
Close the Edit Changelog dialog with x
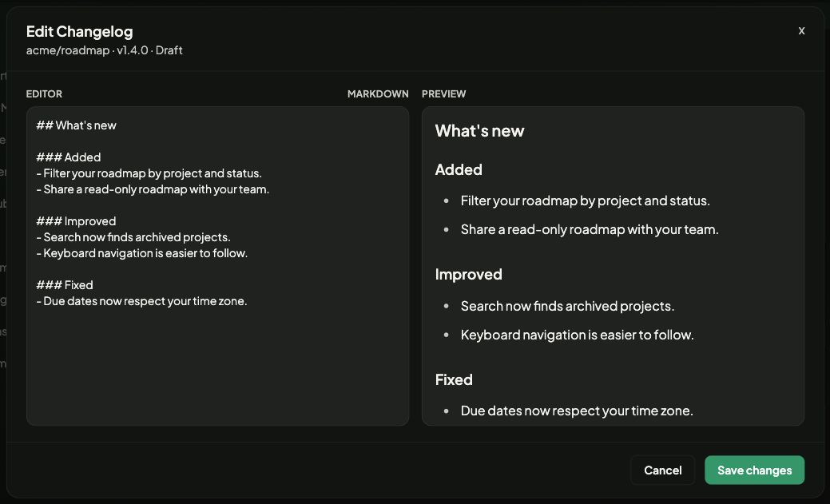click(x=801, y=30)
